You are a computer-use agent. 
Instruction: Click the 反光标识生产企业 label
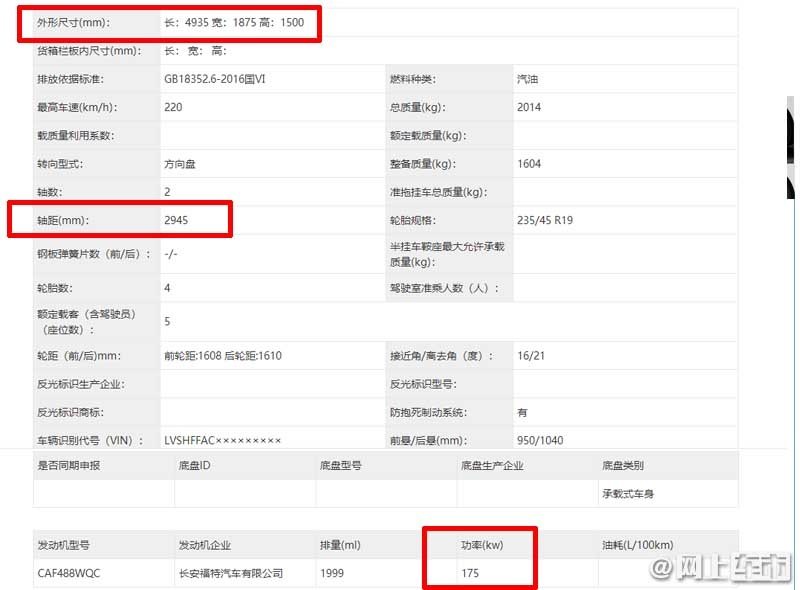tap(81, 384)
